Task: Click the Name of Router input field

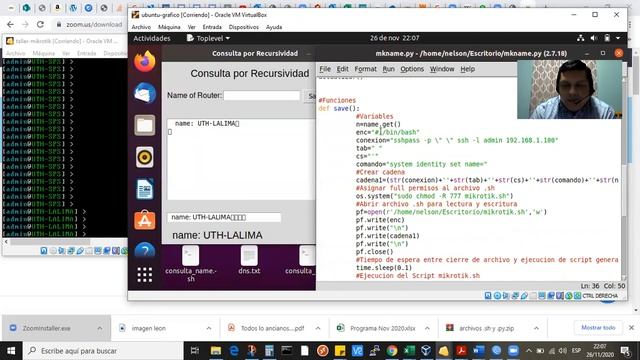Action: pyautogui.click(x=262, y=96)
